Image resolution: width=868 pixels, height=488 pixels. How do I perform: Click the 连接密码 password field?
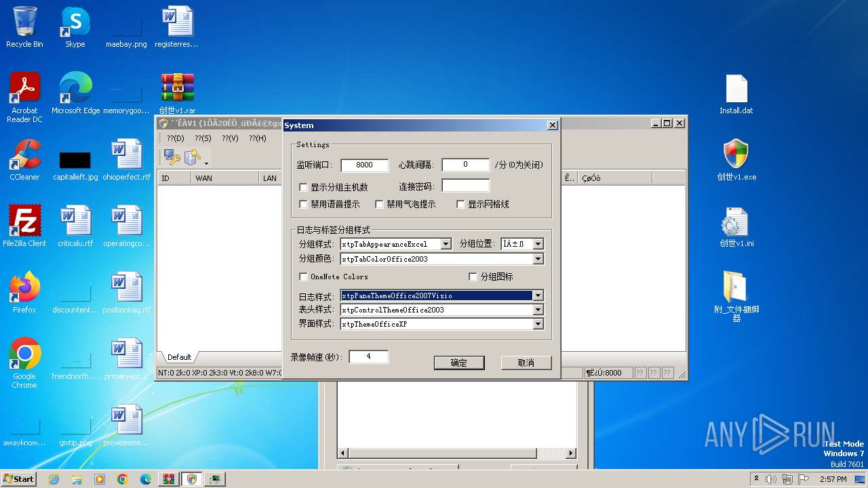pos(465,185)
